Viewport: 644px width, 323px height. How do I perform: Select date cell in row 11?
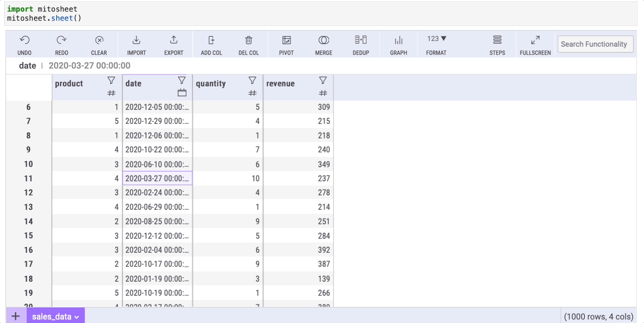point(157,178)
